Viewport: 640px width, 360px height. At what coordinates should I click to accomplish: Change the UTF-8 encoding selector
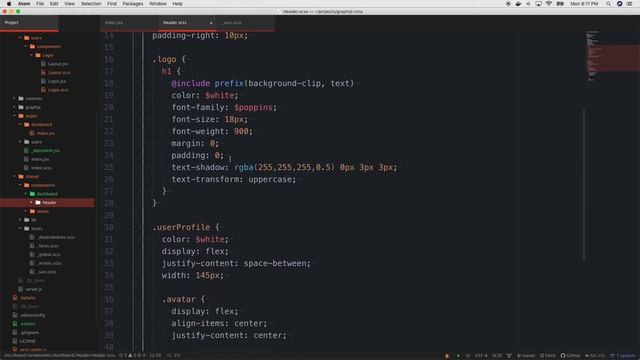(x=481, y=356)
